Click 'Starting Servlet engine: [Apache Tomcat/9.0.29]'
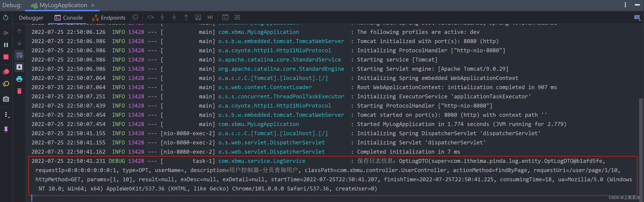The height and width of the screenshot is (202, 644). point(433,69)
